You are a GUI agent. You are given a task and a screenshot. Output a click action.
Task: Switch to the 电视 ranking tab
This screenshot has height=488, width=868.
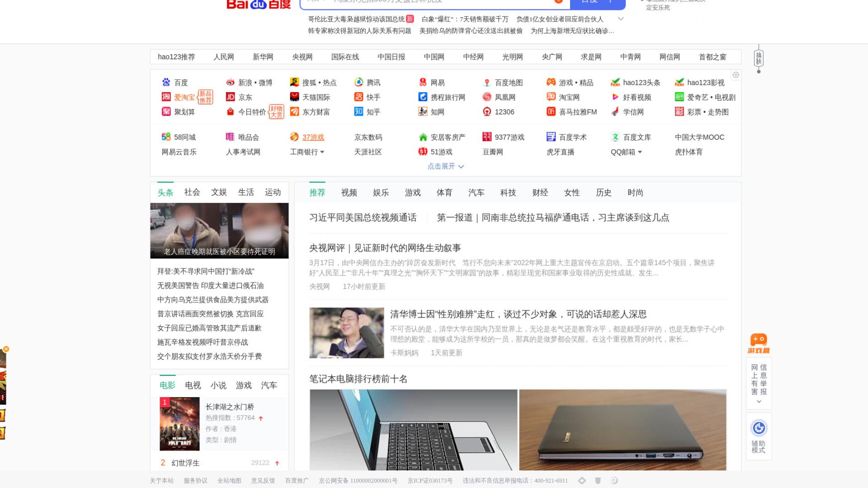pos(193,385)
